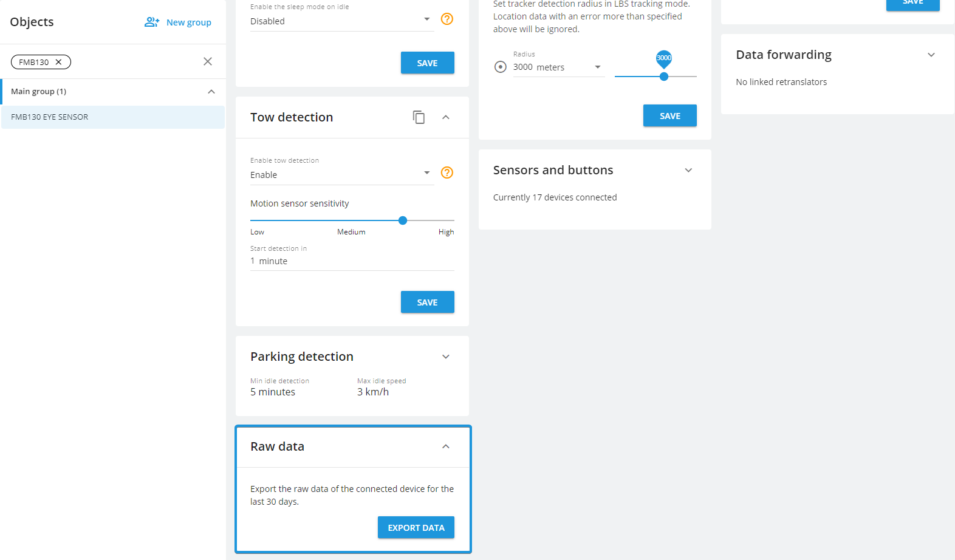Remove the FMB130 search filter chip

(58, 62)
